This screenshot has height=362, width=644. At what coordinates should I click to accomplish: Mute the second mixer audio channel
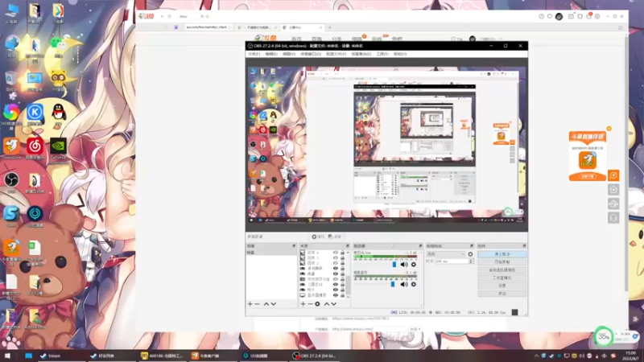[x=404, y=284]
